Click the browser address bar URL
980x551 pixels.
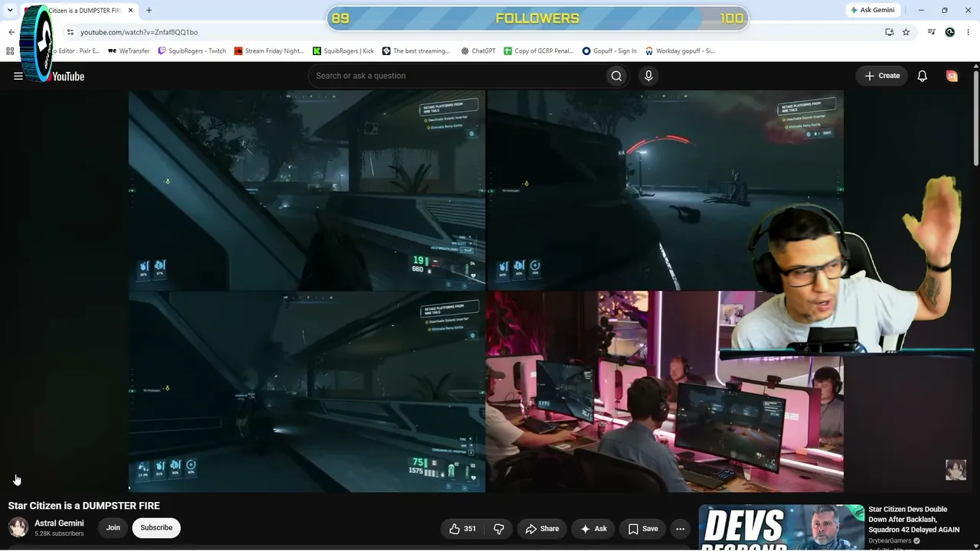[139, 32]
